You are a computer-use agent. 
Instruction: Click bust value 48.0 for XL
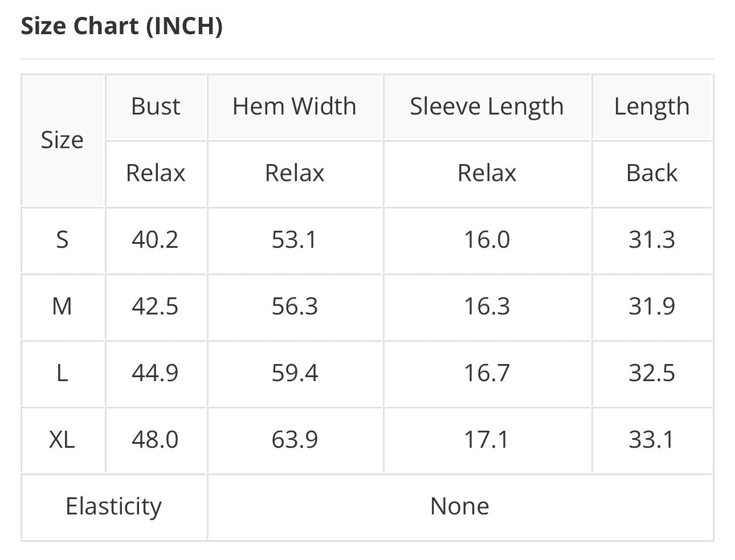[155, 439]
